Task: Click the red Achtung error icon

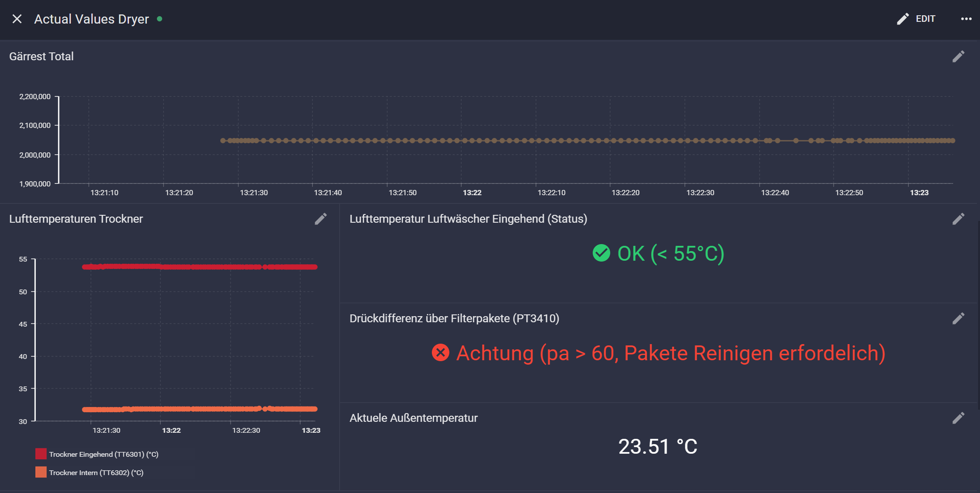Action: point(440,353)
